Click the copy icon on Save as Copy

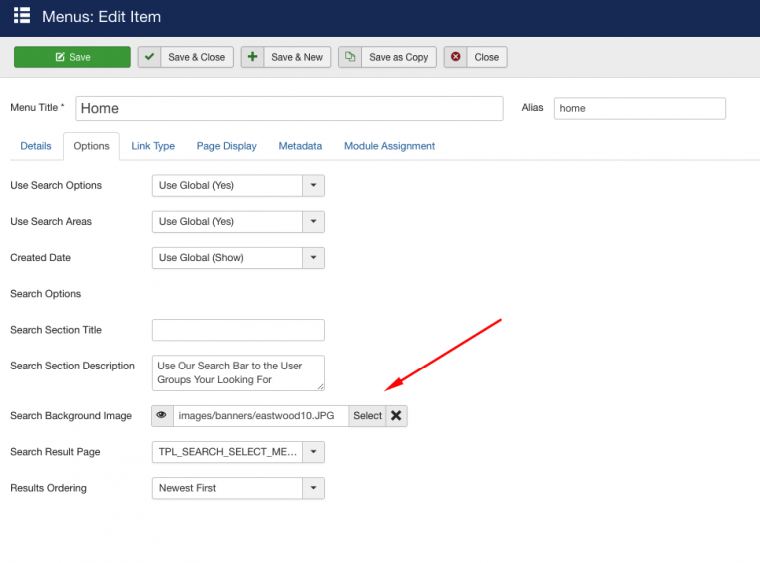(x=350, y=57)
